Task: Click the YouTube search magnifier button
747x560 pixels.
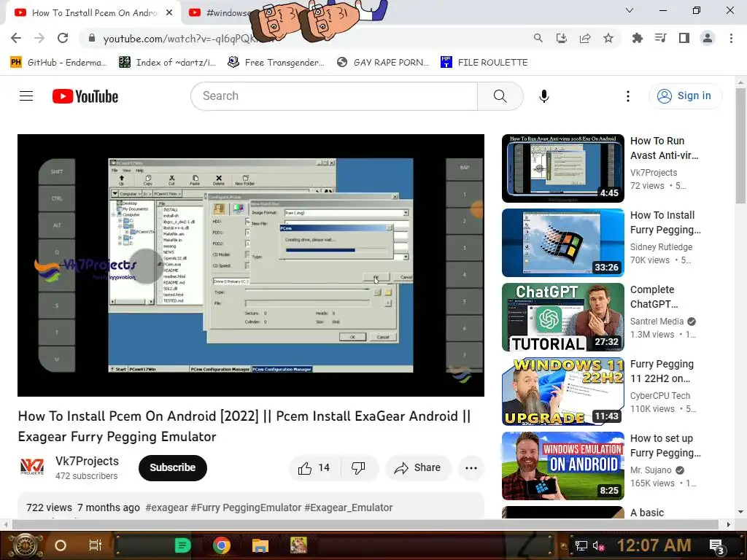Action: (500, 96)
